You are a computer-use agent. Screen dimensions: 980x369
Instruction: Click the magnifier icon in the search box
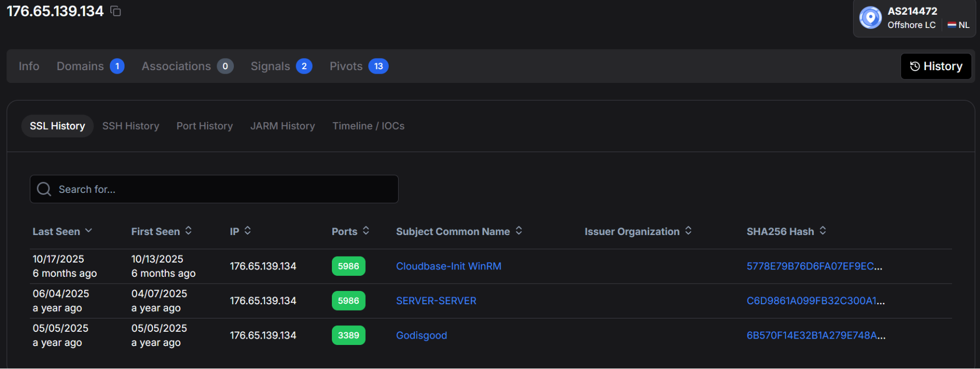coord(44,189)
